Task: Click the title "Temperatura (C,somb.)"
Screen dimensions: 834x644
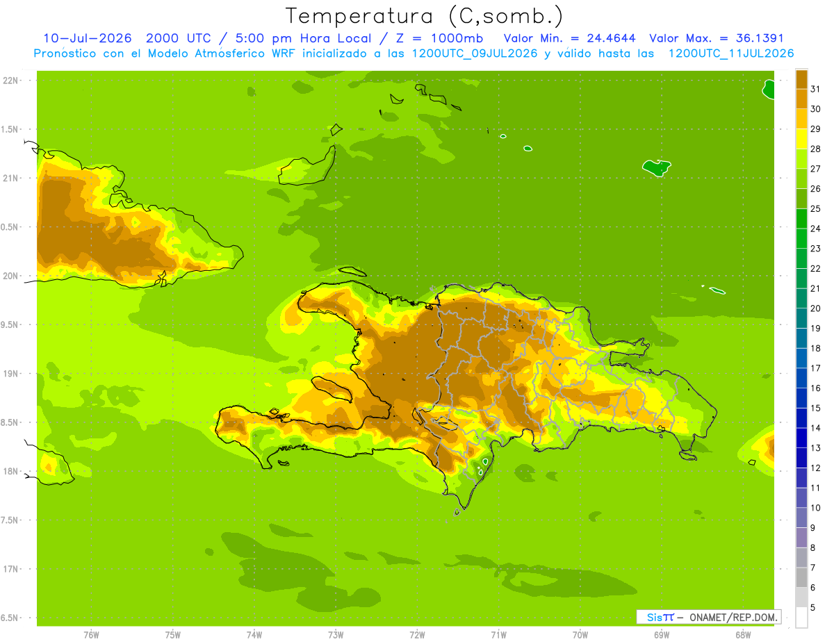Action: pos(424,16)
